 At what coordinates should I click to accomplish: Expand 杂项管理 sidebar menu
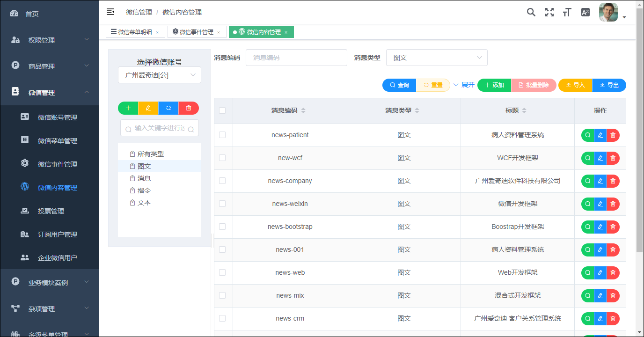click(49, 309)
